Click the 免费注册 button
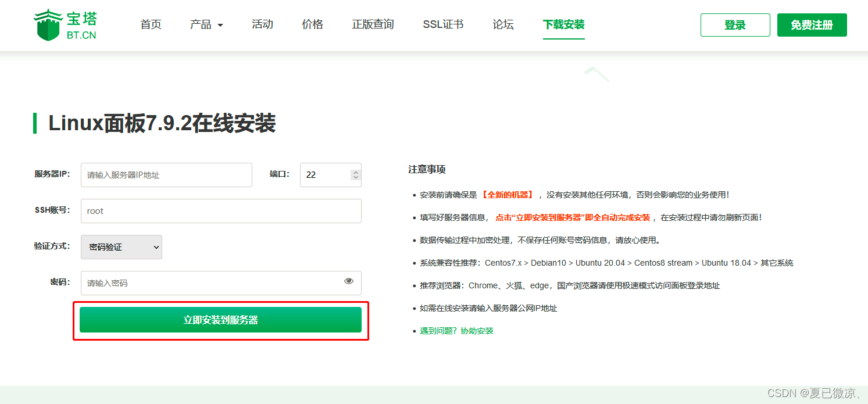The width and height of the screenshot is (868, 404). pos(812,25)
